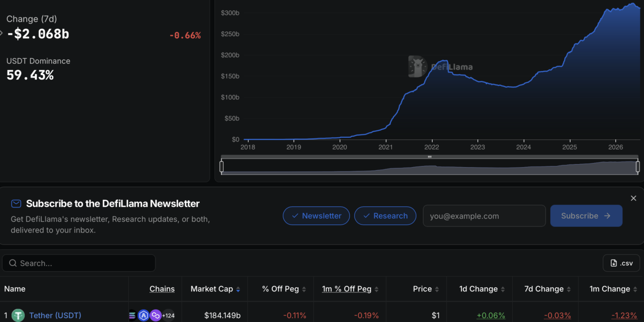Click the DefiLlama watermark logo on chart

point(441,66)
